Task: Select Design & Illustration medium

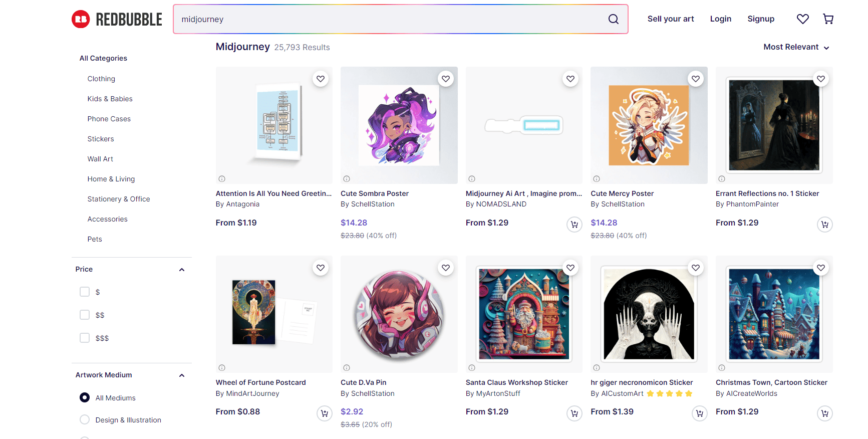Action: click(85, 420)
